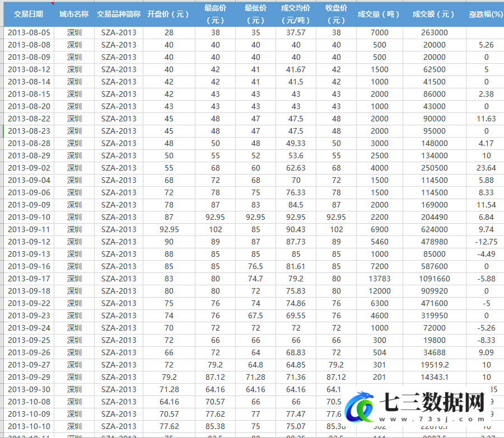Click SZA-2013 in the 2013-08-14 row
This screenshot has width=504, height=438.
(119, 82)
